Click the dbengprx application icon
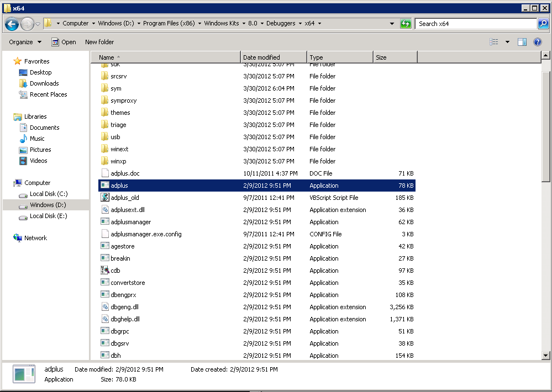This screenshot has height=392, width=552. [x=105, y=294]
